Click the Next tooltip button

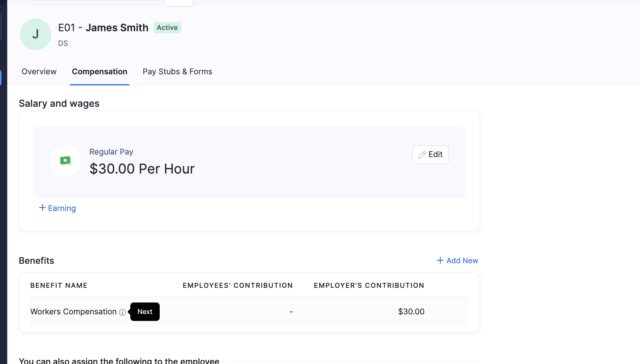145,312
